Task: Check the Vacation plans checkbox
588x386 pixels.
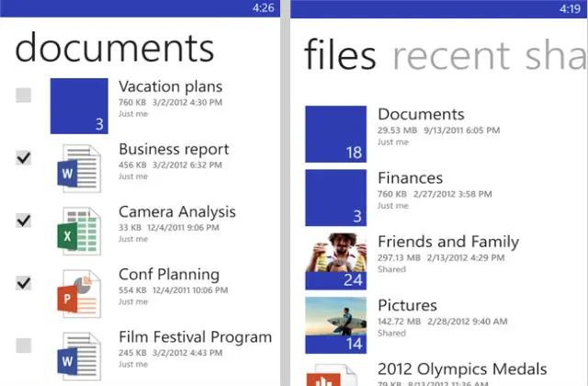Action: (24, 95)
